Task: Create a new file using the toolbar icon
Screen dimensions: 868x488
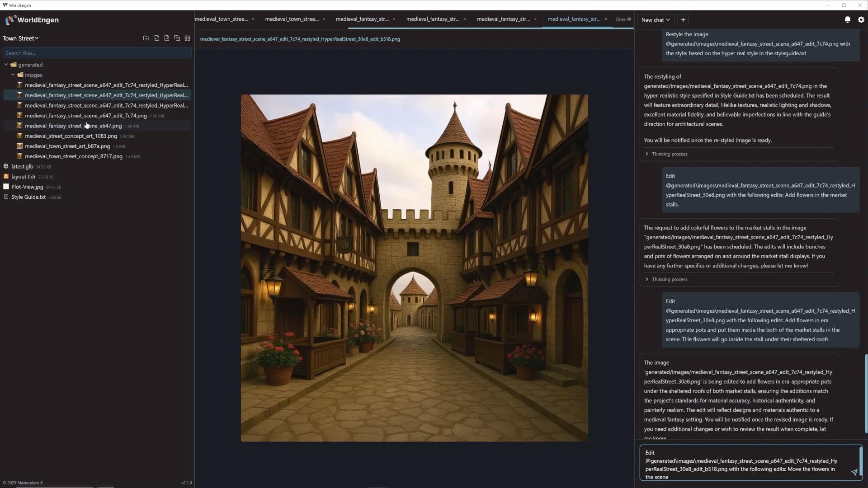Action: pyautogui.click(x=156, y=38)
